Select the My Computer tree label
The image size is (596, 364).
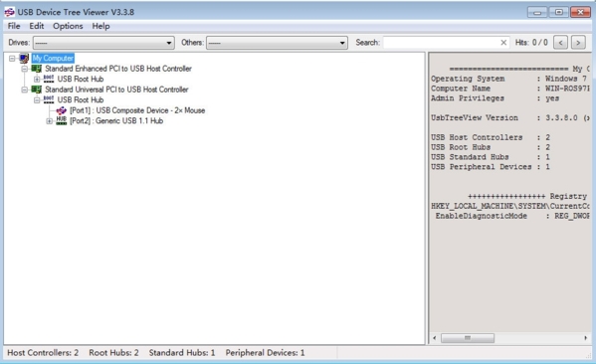[x=53, y=58]
